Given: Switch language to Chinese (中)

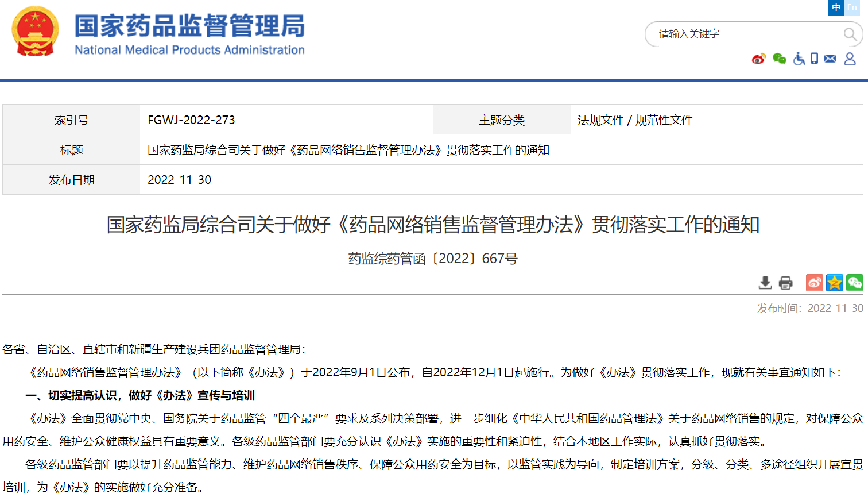Looking at the screenshot, I should click(836, 7).
